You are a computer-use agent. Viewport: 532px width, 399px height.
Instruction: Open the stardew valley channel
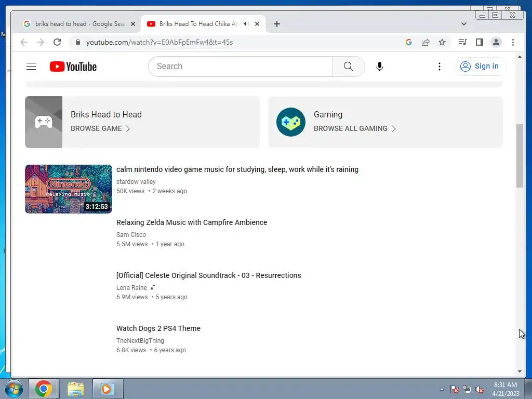pos(136,182)
